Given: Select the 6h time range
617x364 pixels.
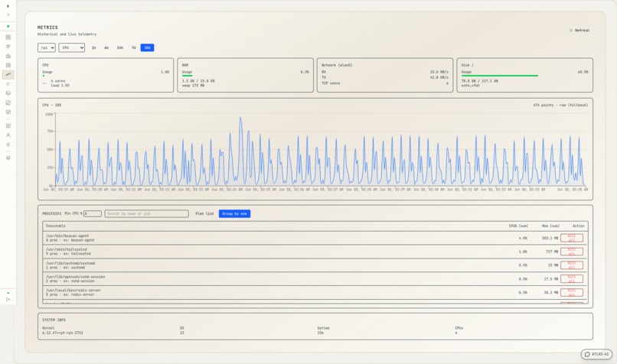Looking at the screenshot, I should click(x=106, y=47).
